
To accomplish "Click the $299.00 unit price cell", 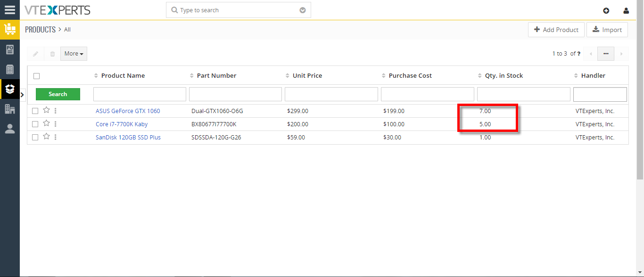I will [297, 111].
